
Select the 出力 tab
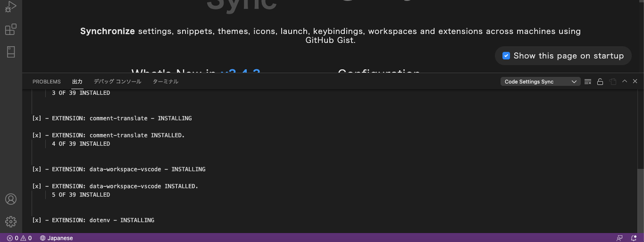[x=77, y=82]
